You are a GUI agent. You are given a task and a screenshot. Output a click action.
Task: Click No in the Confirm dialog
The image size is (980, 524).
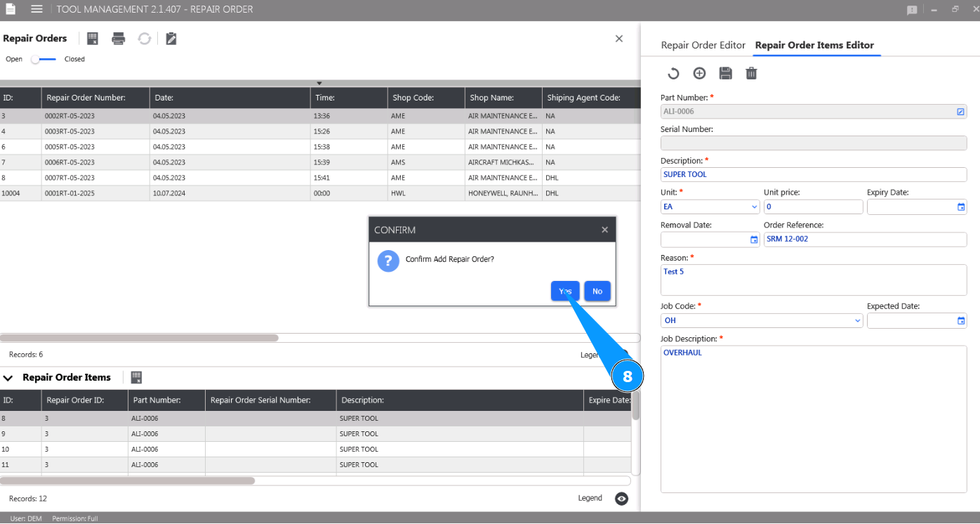[x=597, y=291]
